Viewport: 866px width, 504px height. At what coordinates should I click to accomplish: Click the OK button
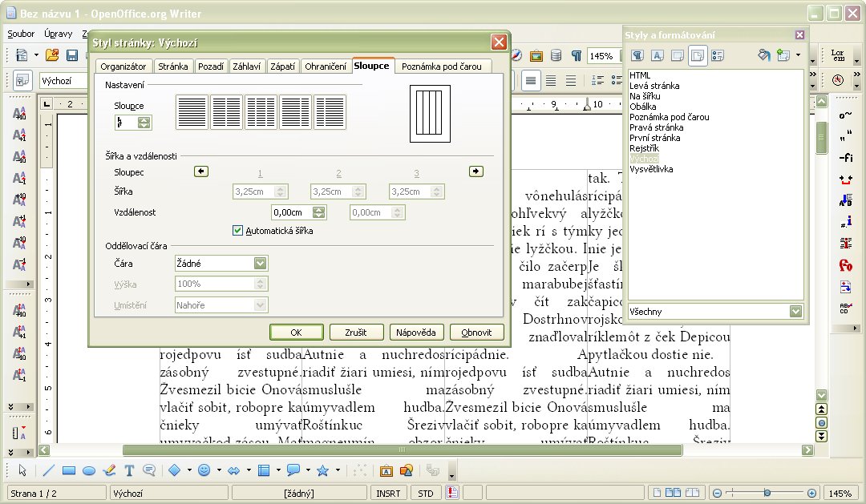pyautogui.click(x=296, y=333)
